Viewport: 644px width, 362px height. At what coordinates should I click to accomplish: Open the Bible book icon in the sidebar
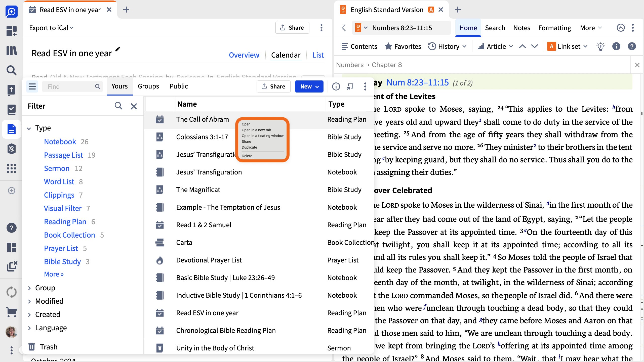pos(12,90)
